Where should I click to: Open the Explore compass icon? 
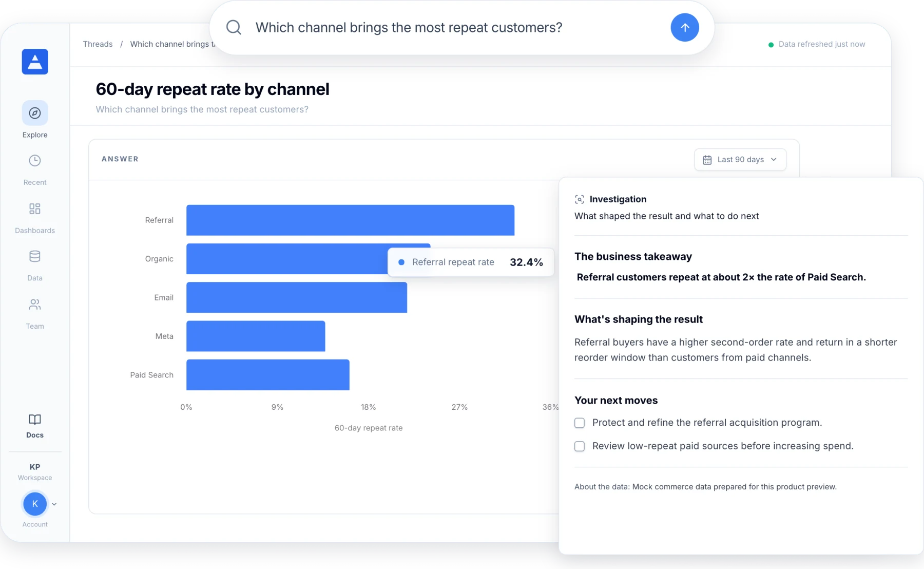click(35, 113)
